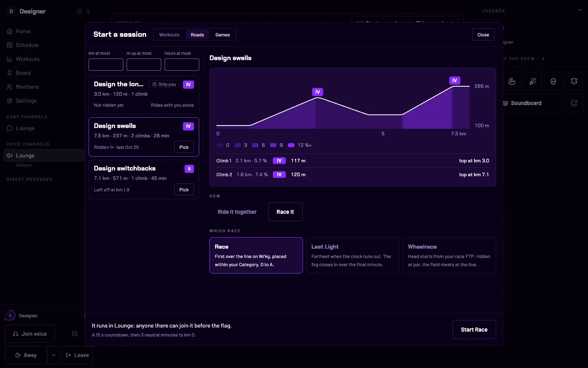The height and width of the screenshot is (368, 588).
Task: Select the Race format card
Action: point(256,255)
